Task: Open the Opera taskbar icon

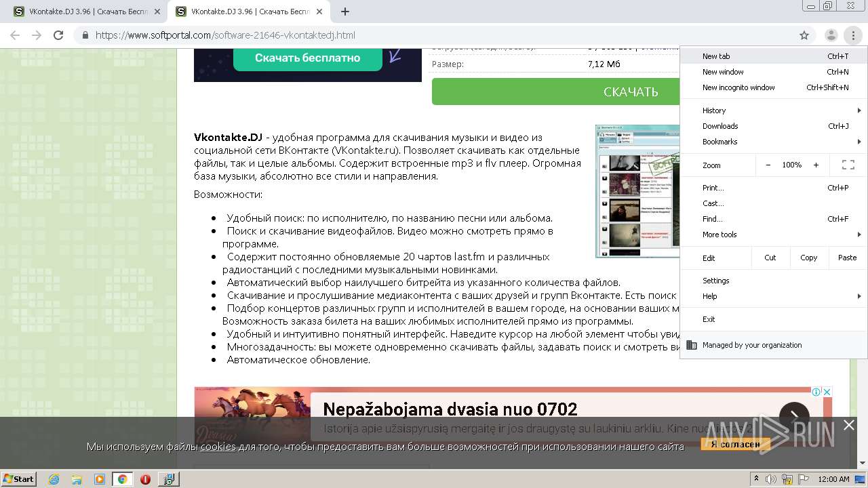Action: (145, 479)
